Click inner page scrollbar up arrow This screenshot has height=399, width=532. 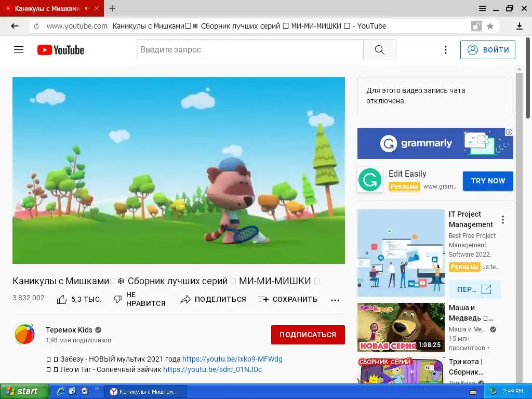519,69
